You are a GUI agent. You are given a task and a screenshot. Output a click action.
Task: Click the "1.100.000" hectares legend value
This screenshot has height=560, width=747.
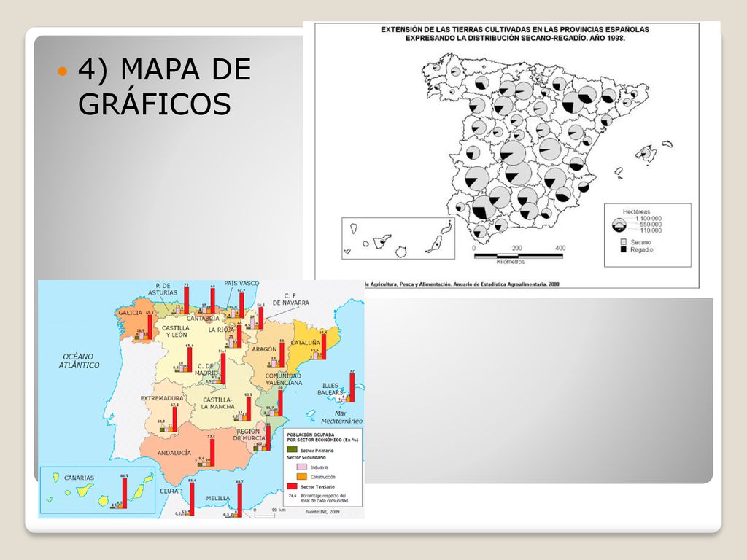tap(649, 219)
